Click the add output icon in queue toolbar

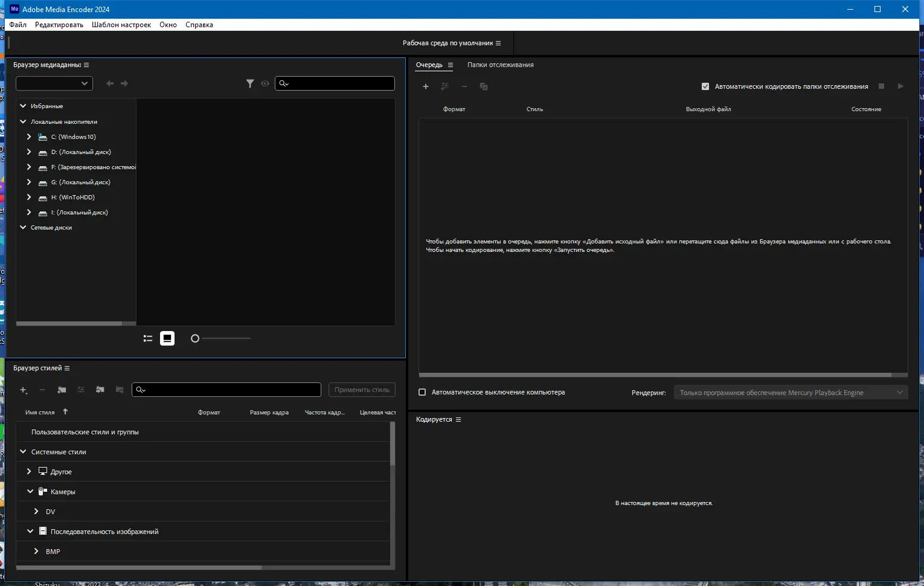point(445,86)
